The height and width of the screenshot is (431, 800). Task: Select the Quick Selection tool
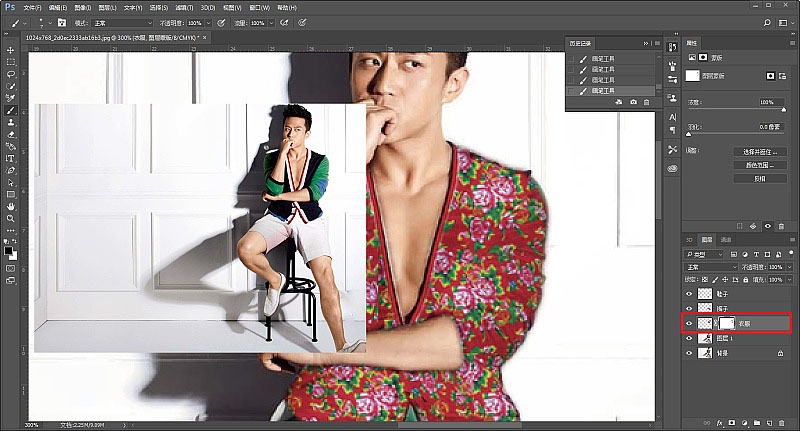[x=10, y=86]
